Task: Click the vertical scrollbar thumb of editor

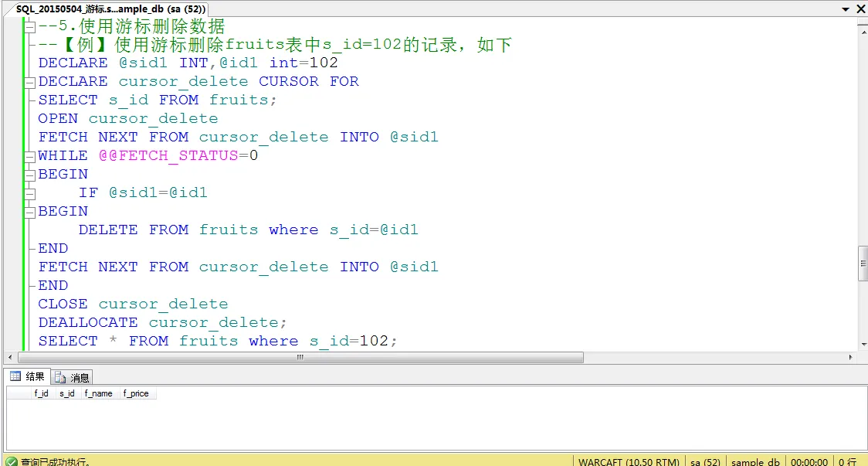Action: point(863,264)
